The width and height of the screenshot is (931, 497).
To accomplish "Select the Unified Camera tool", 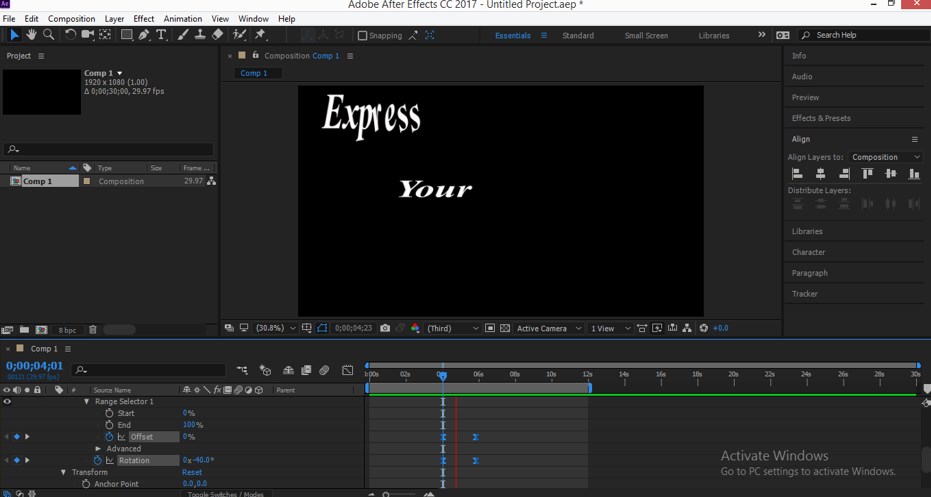I will pos(88,35).
